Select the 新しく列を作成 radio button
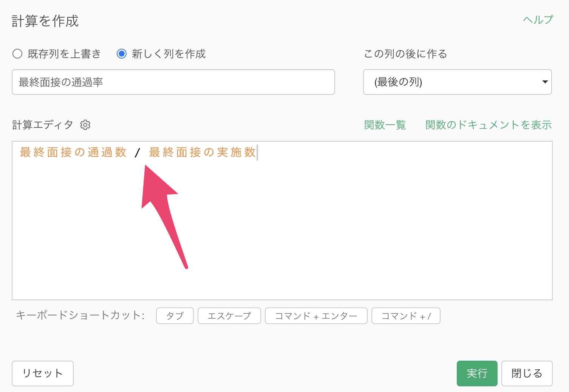The height and width of the screenshot is (392, 569). point(122,54)
